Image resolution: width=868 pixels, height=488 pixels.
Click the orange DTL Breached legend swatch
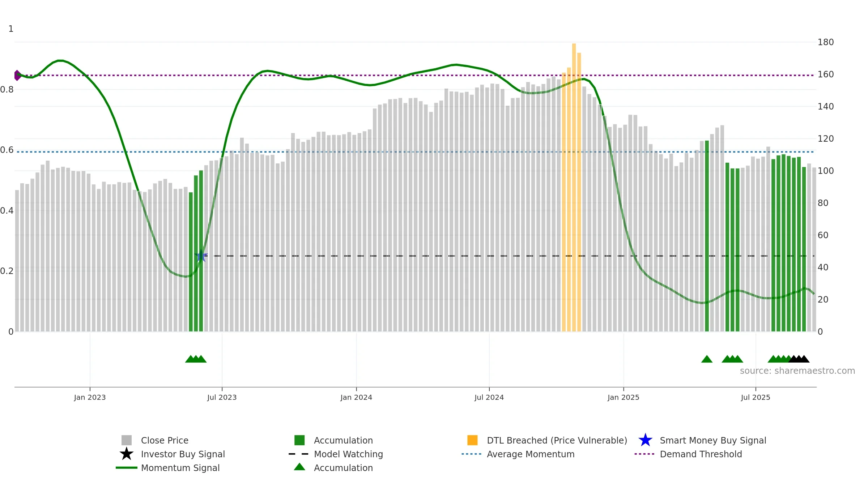pos(472,440)
